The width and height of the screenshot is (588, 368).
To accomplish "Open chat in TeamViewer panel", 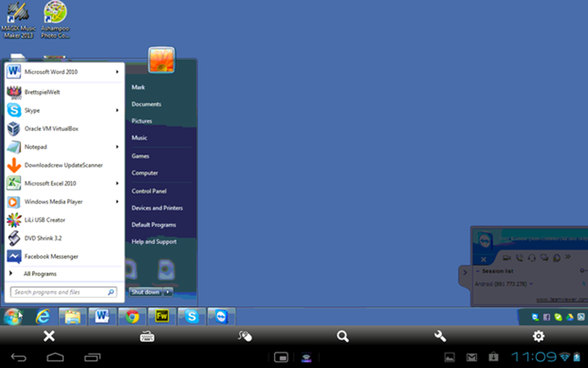I will [544, 258].
